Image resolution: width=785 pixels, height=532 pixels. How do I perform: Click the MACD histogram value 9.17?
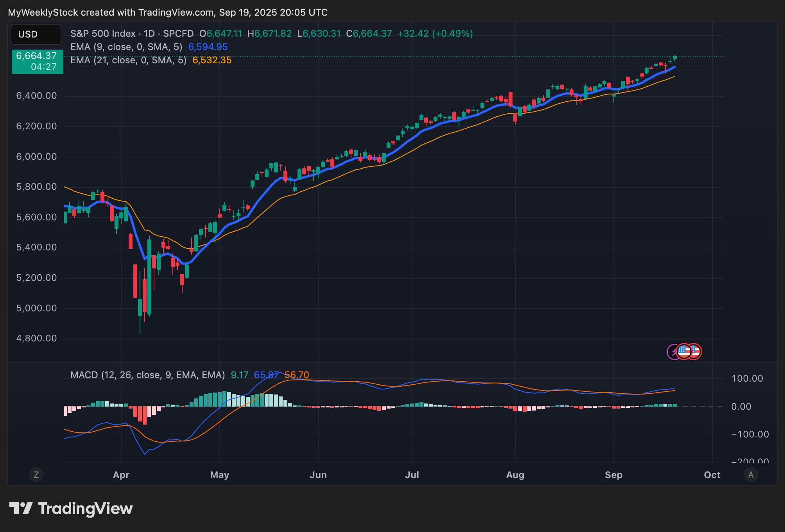click(x=239, y=375)
